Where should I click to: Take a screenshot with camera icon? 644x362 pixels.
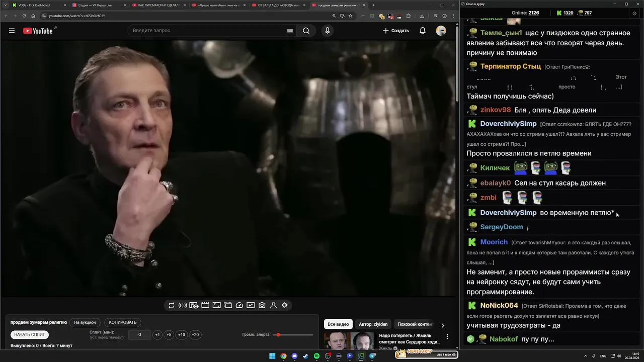point(262,305)
